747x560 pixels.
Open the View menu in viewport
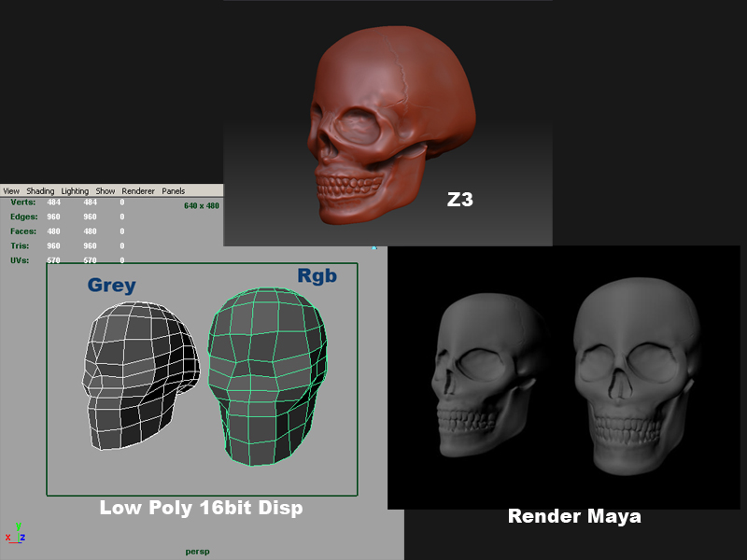click(11, 191)
